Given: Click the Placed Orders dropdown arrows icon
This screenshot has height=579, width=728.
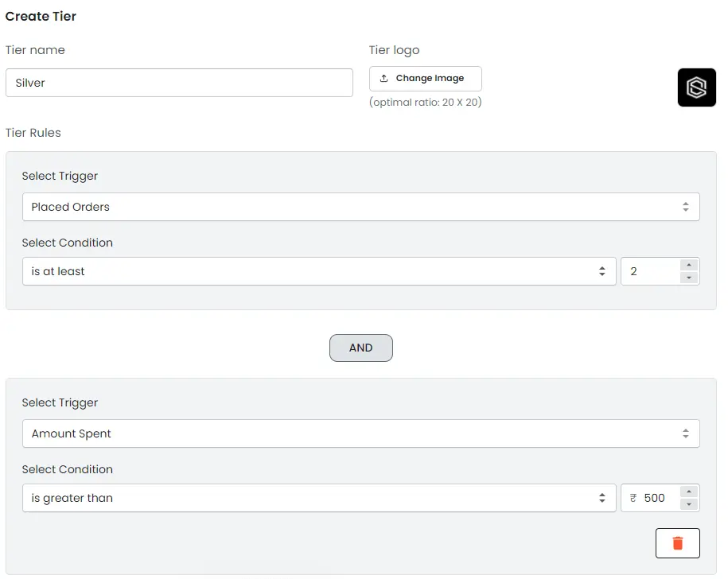Looking at the screenshot, I should pos(685,207).
